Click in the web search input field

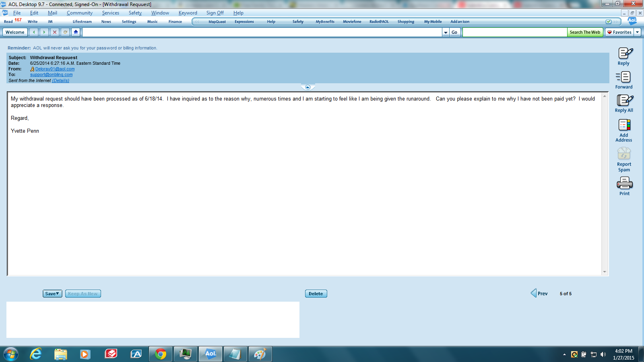tap(515, 32)
